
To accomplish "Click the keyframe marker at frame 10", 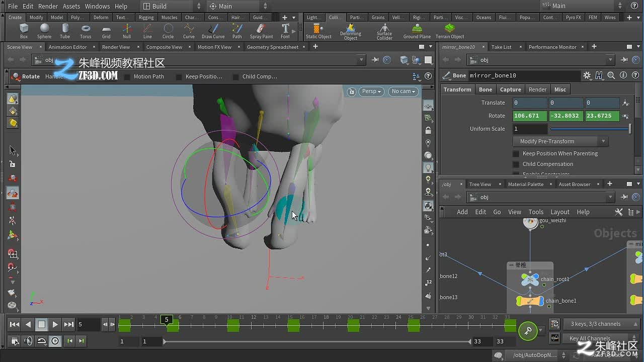I will pyautogui.click(x=232, y=326).
